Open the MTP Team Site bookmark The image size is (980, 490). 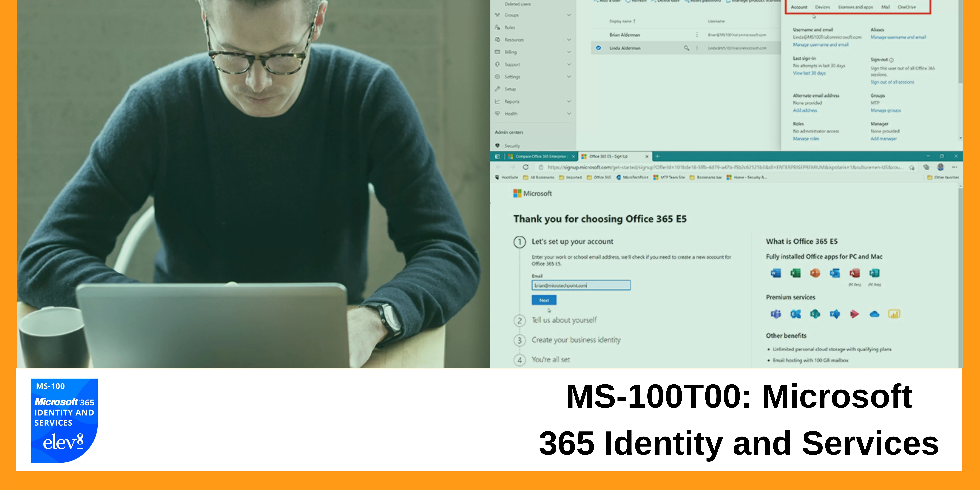point(669,177)
